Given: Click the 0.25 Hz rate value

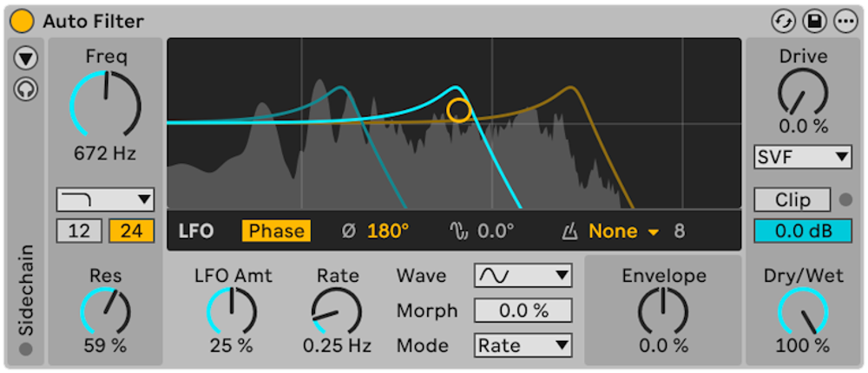Looking at the screenshot, I should (337, 346).
